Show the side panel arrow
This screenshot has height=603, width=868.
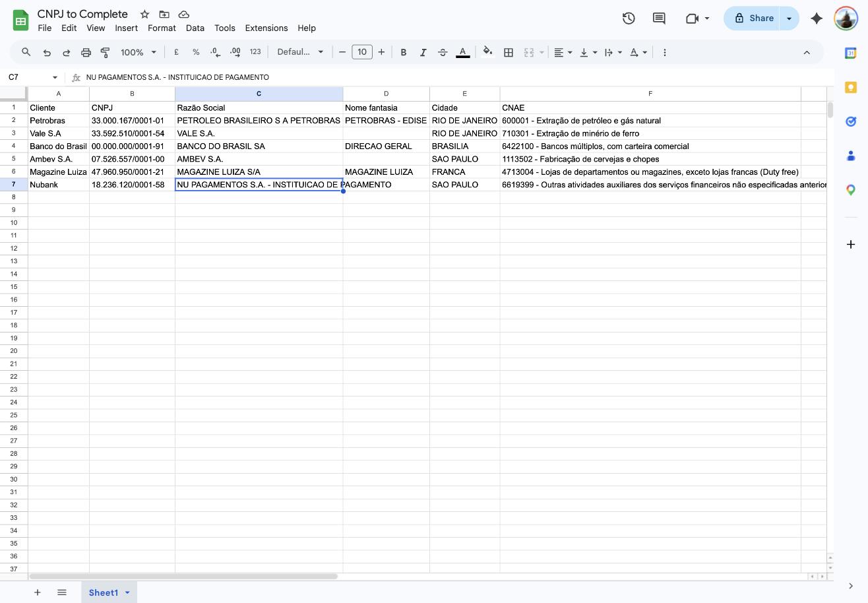point(851,586)
